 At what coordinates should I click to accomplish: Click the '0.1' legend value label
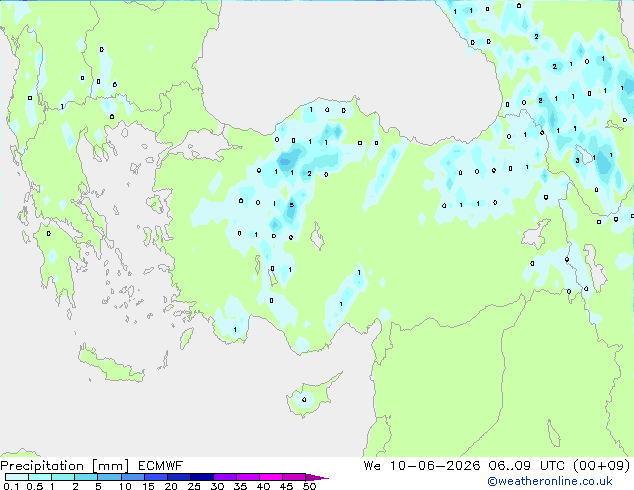11,486
